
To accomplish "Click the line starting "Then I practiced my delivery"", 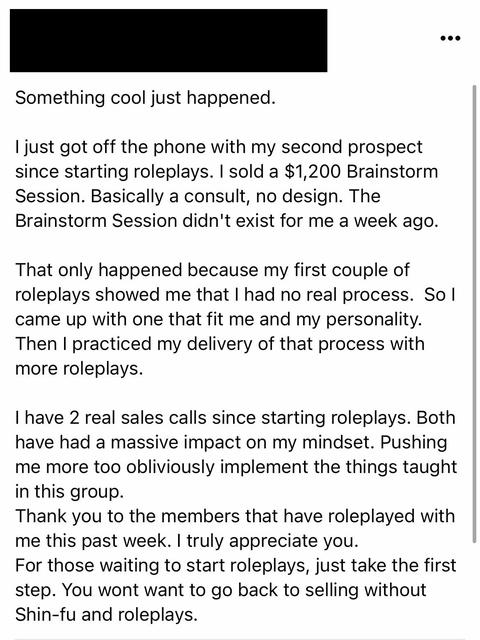I will (x=220, y=344).
